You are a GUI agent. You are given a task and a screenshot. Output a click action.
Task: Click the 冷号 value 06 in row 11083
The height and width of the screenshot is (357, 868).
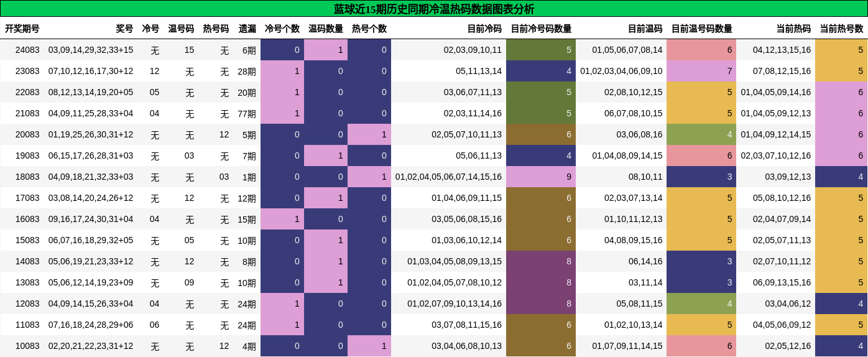[154, 325]
